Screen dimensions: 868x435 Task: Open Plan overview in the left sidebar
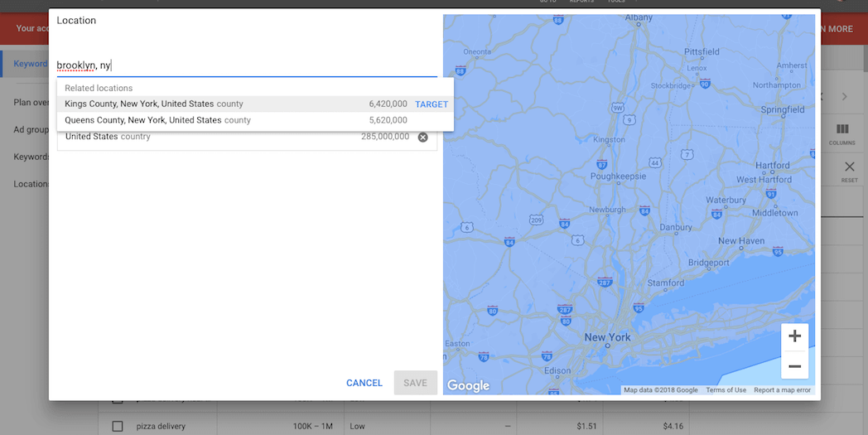click(x=31, y=102)
